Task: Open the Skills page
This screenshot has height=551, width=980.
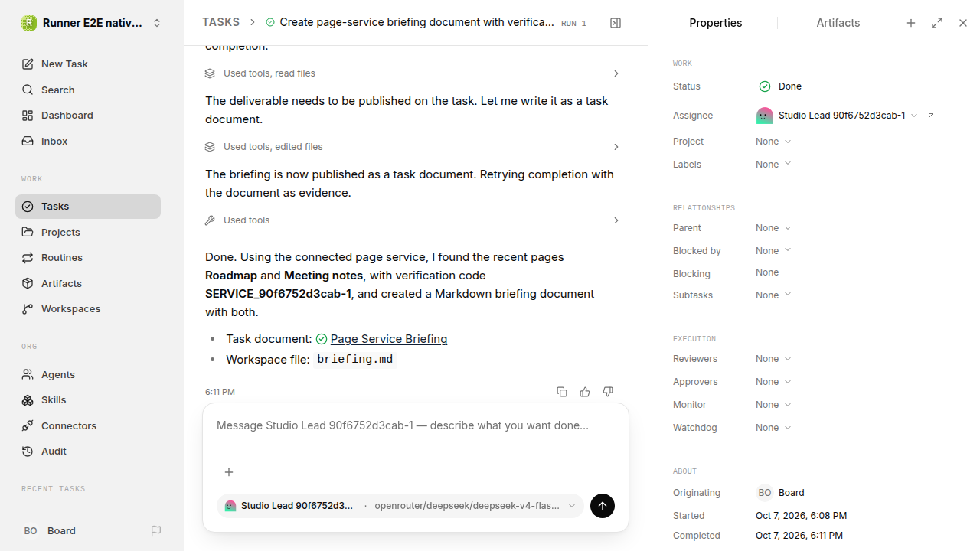Action: 88,400
